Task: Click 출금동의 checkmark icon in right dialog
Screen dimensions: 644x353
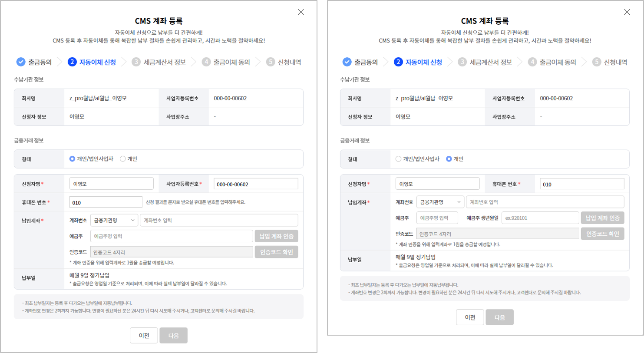Action: [347, 62]
